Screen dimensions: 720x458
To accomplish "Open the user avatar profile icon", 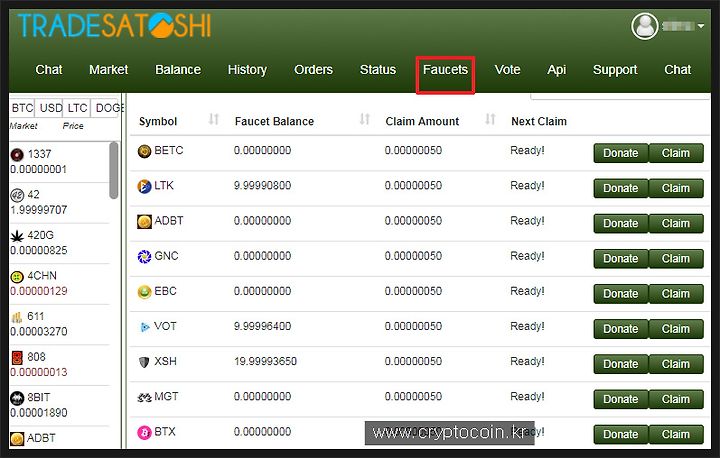I will pos(645,26).
